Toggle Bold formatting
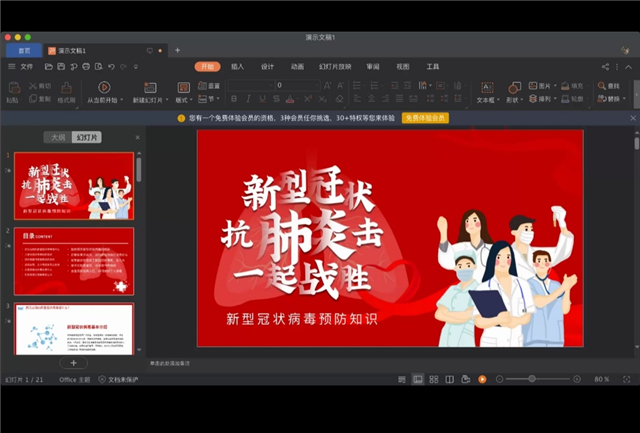Image resolution: width=640 pixels, height=433 pixels. [234, 99]
